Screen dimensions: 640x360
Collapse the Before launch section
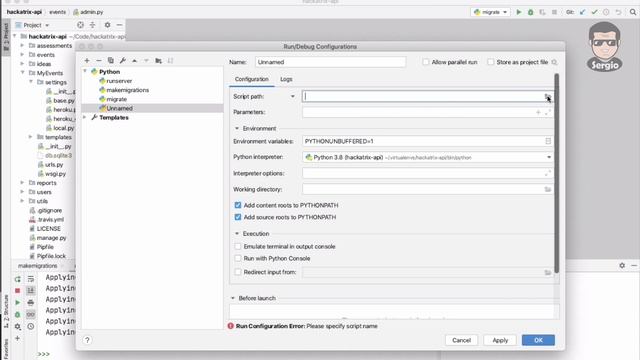point(233,298)
